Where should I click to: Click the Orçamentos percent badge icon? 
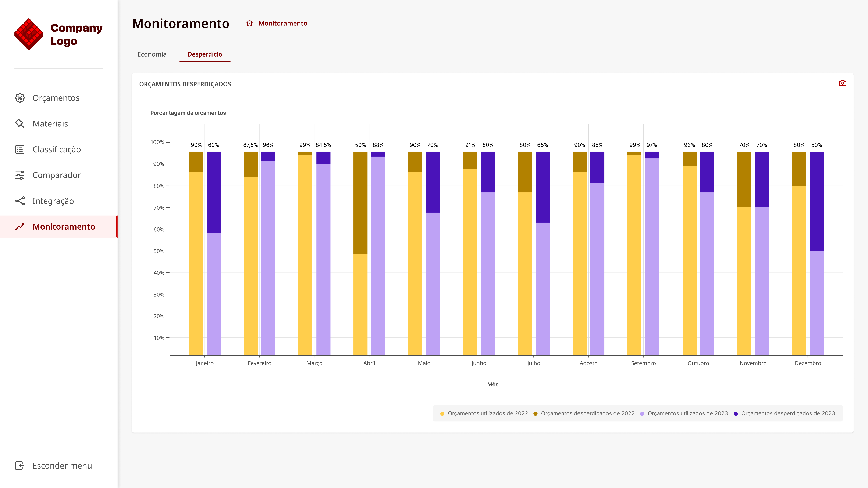(20, 98)
